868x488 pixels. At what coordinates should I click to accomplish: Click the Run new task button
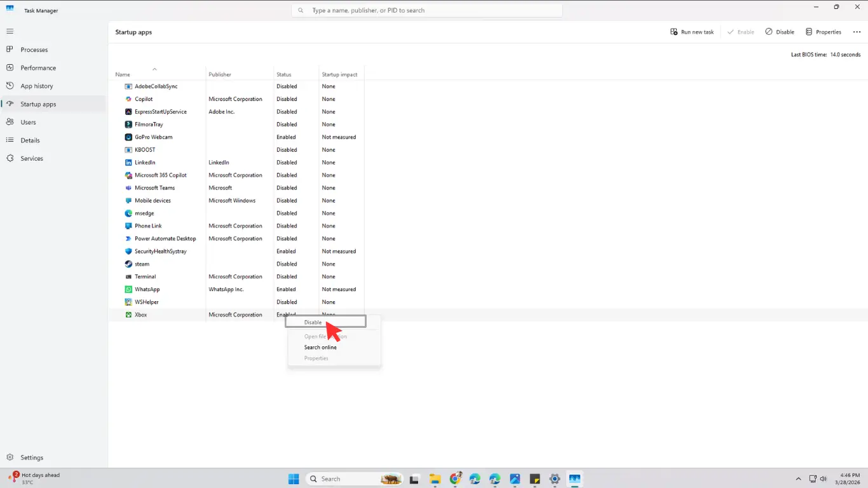click(692, 32)
